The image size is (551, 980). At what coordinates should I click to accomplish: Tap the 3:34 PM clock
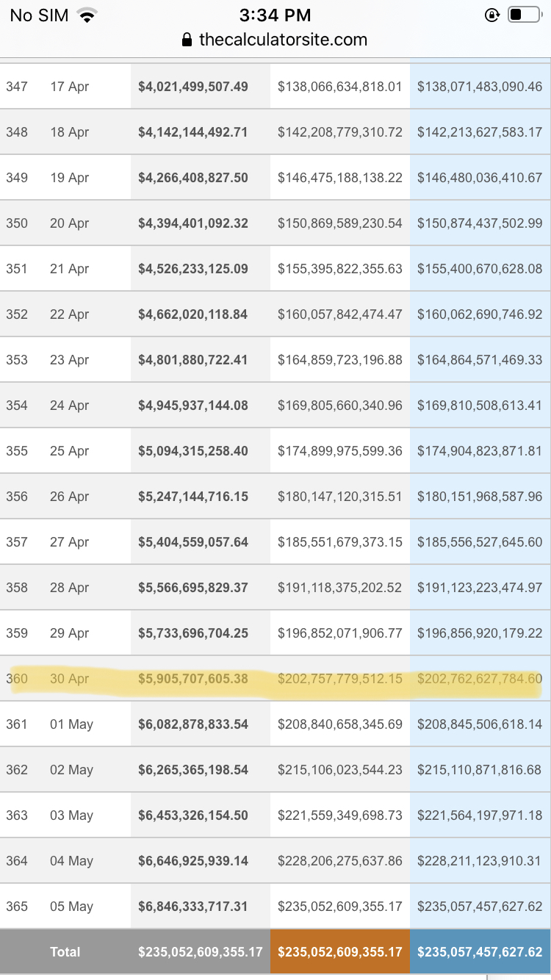pyautogui.click(x=275, y=15)
